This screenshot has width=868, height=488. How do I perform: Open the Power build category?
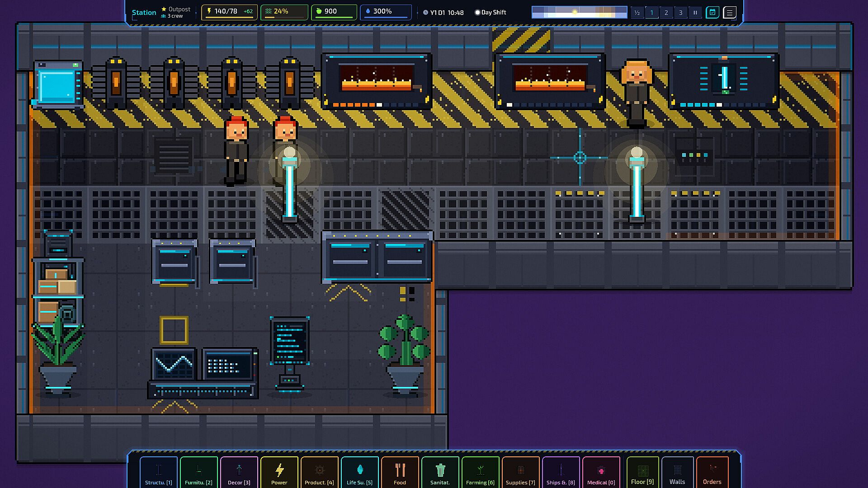tap(279, 473)
